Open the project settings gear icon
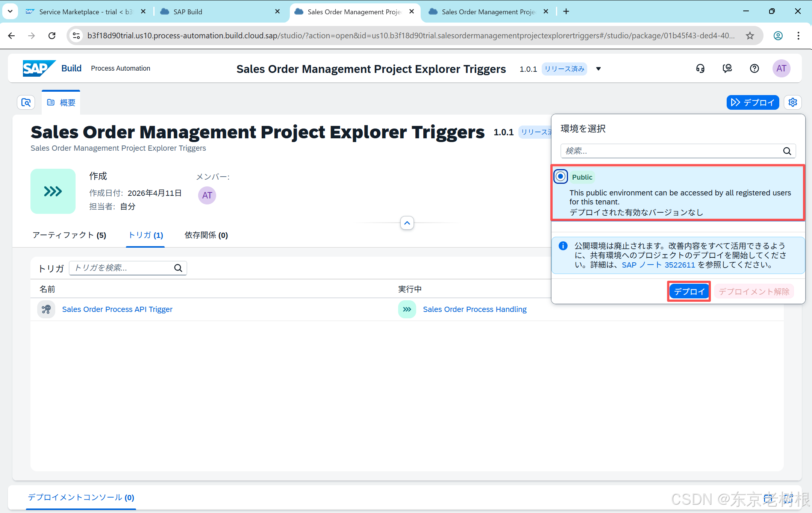Image resolution: width=812 pixels, height=513 pixels. pos(793,102)
